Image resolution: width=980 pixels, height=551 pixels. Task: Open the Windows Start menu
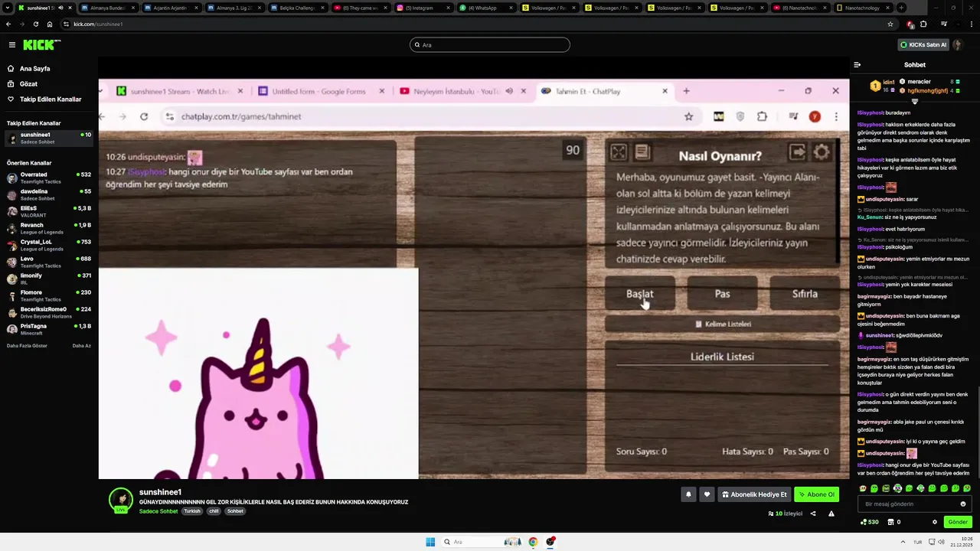click(430, 542)
